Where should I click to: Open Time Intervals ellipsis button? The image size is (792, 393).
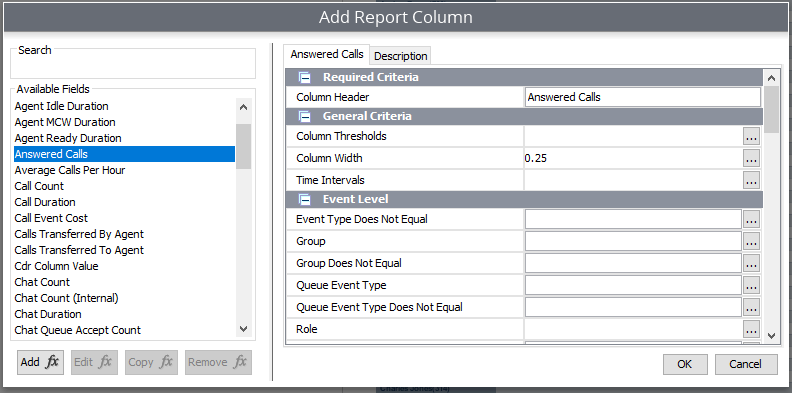coord(752,180)
